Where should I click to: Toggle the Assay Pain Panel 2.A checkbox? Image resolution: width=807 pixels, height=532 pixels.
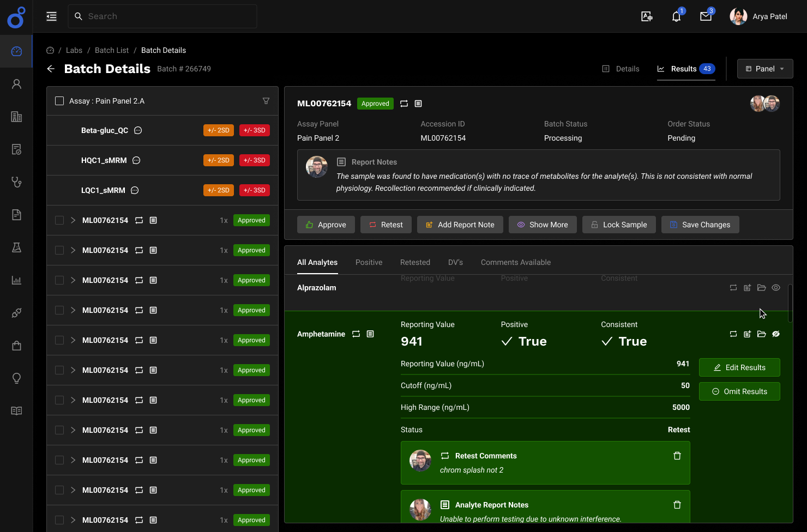tap(59, 101)
